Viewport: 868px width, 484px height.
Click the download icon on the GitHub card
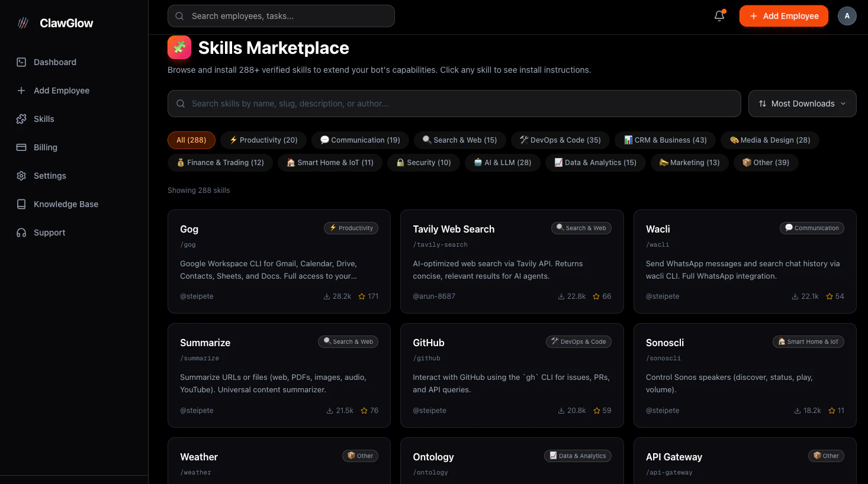tap(561, 411)
